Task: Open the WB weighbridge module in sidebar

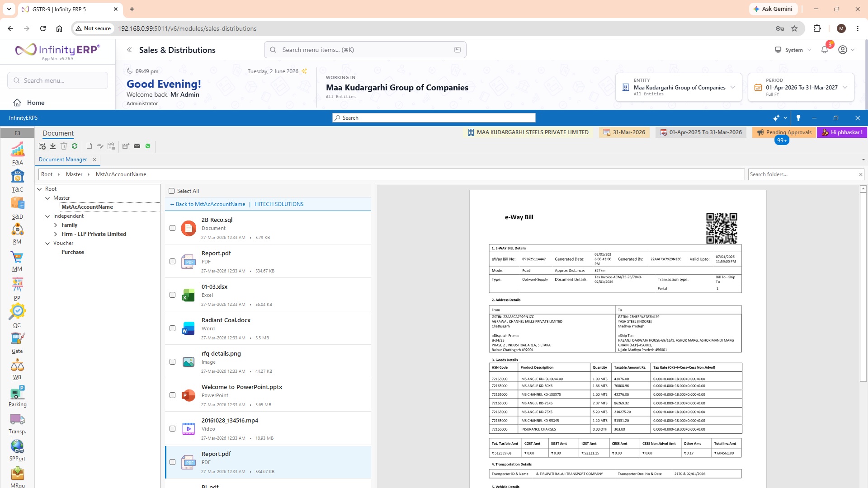Action: coord(17,369)
